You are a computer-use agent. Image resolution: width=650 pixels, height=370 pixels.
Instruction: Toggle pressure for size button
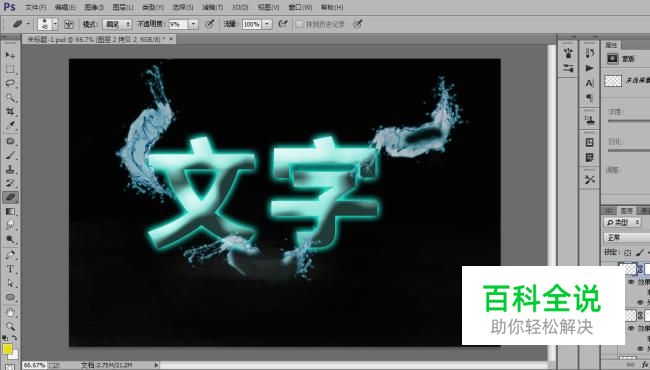click(358, 24)
